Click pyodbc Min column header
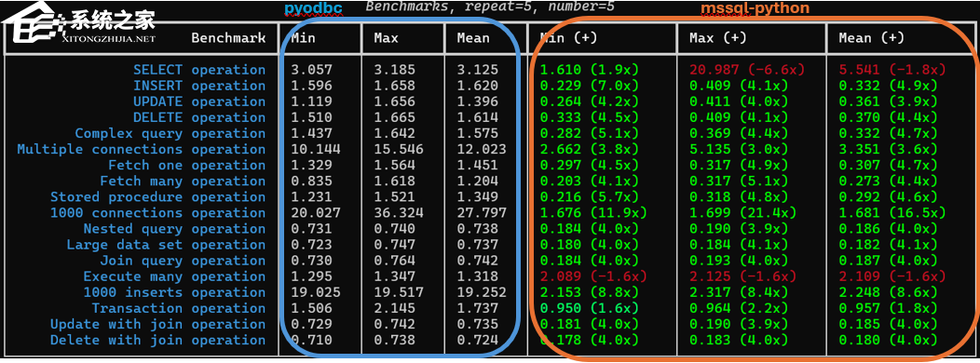The width and height of the screenshot is (980, 363). coord(303,38)
